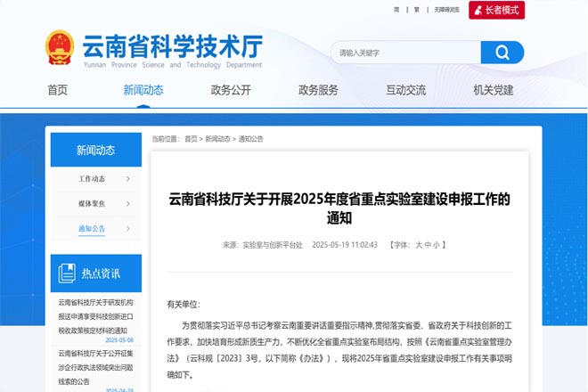This screenshot has height=392, width=588.
Task: Switch to traditional Chinese (繁)
Action: tap(417, 10)
